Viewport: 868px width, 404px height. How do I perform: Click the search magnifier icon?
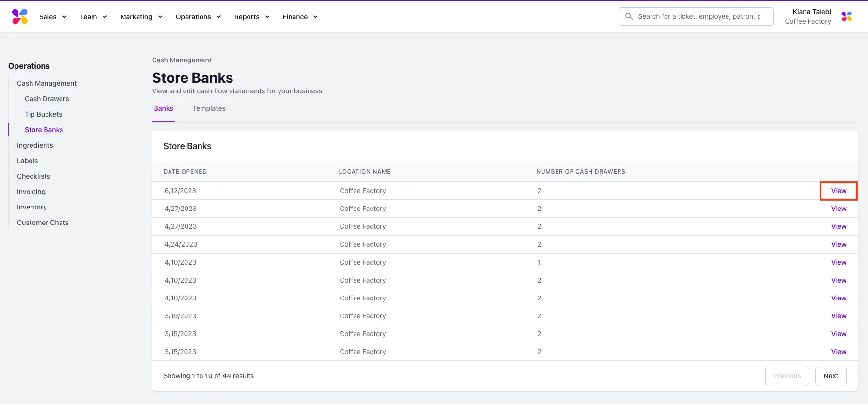(629, 16)
